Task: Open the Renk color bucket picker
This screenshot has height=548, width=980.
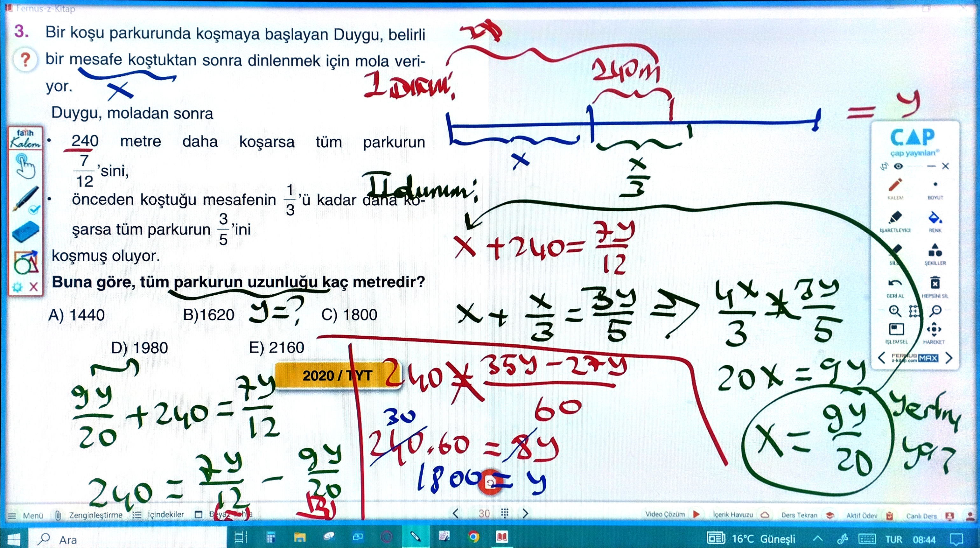Action: tap(935, 218)
